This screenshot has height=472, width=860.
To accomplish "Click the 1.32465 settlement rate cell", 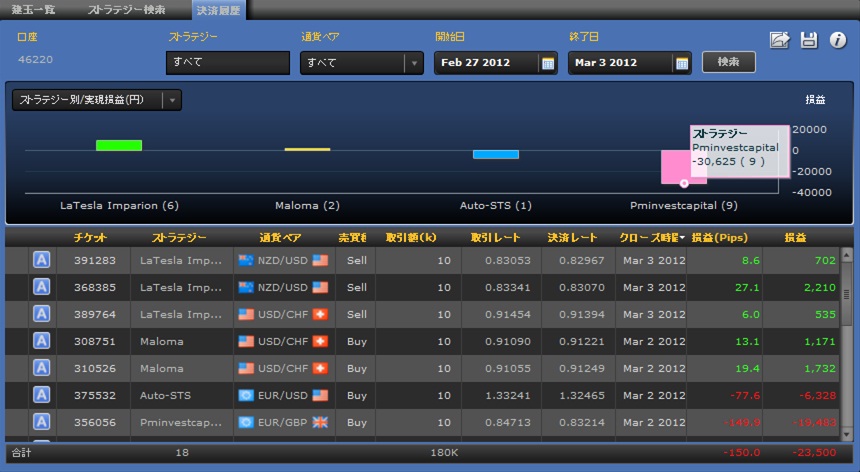I will [581, 395].
